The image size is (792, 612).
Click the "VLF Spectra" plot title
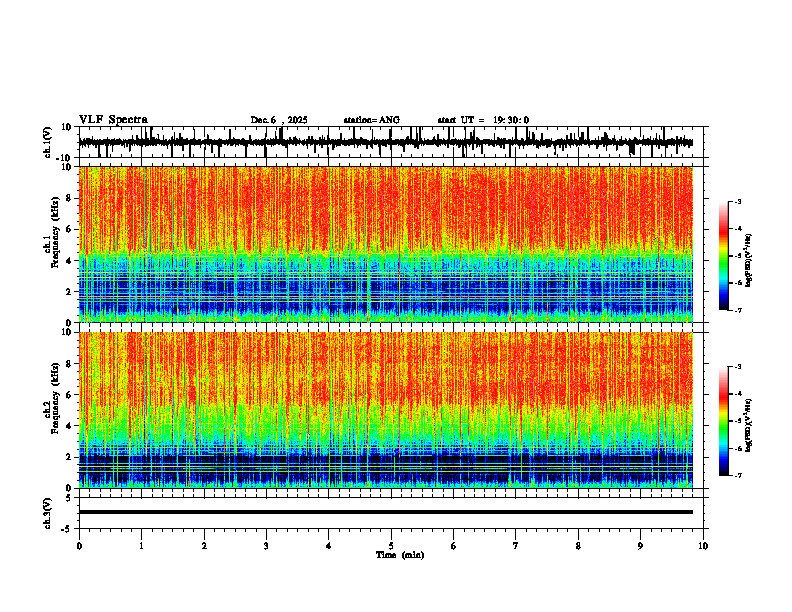pyautogui.click(x=113, y=120)
